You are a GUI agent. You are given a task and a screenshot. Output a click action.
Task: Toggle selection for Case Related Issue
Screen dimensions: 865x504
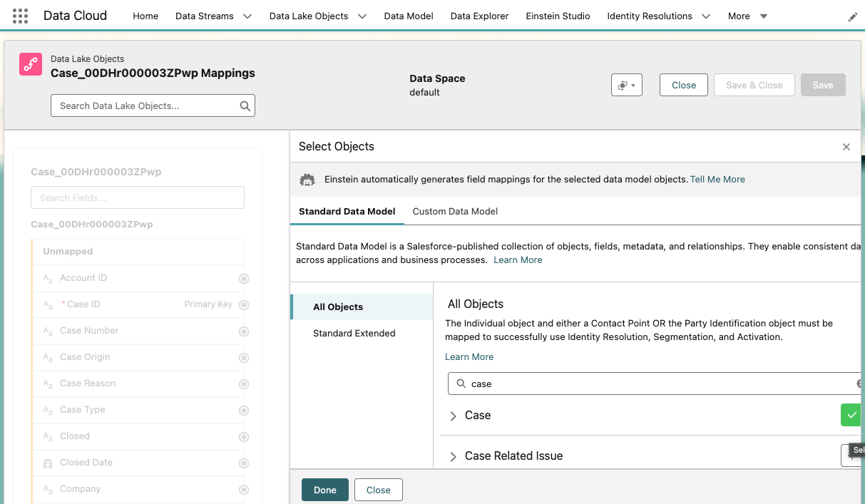coord(851,456)
